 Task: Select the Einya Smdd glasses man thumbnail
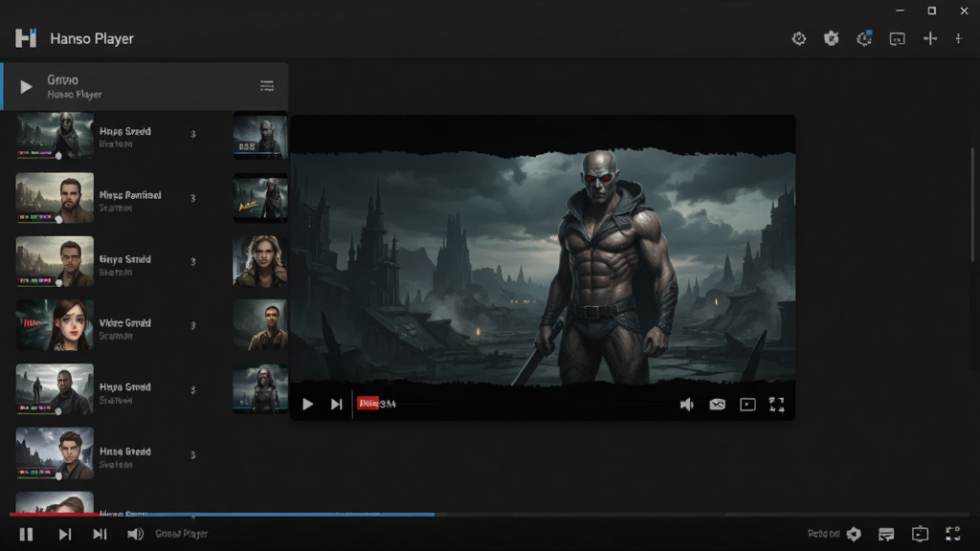pos(55,261)
